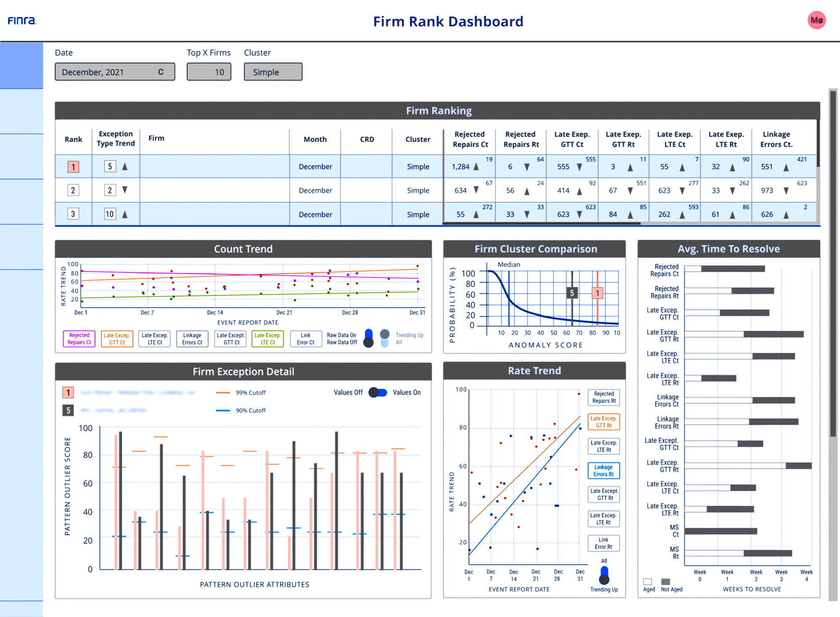Open the Simple cluster dropdown

[273, 72]
